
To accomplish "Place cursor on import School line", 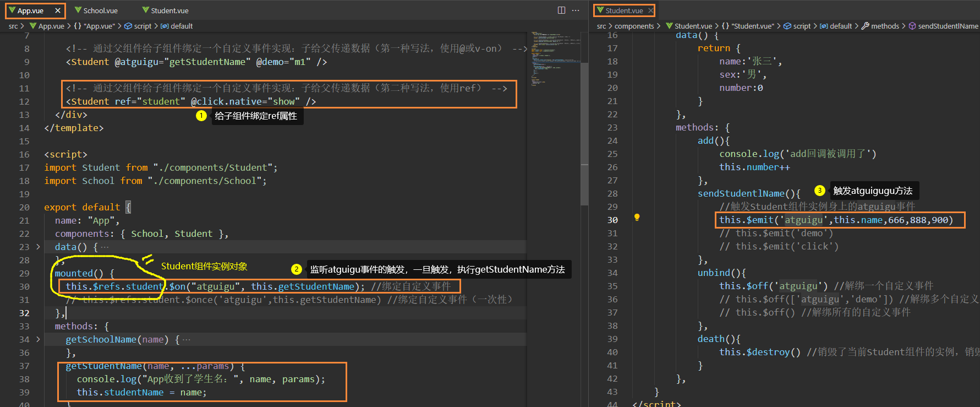I will click(x=155, y=181).
